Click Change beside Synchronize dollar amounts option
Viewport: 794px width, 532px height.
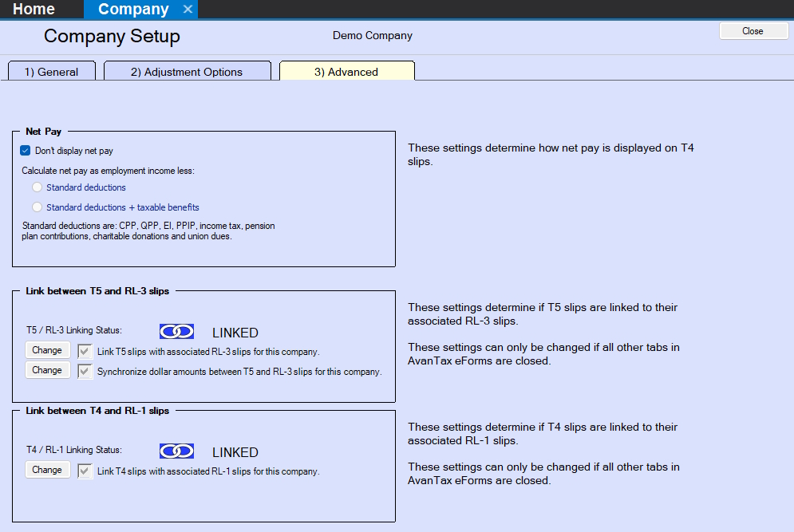tap(47, 370)
